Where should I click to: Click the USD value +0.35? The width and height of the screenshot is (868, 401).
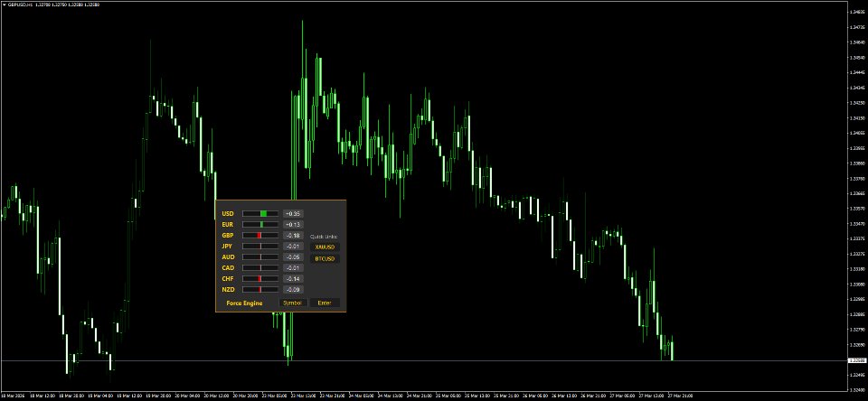point(293,213)
